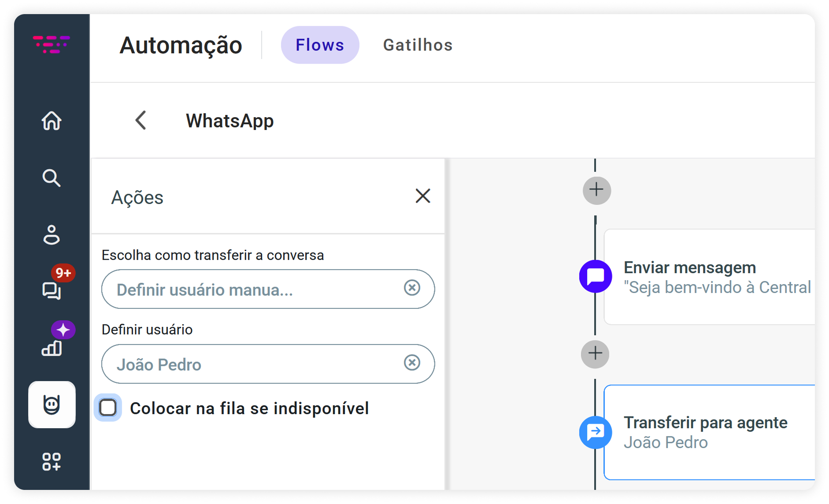
Task: Go back using the left chevron
Action: pyautogui.click(x=141, y=120)
